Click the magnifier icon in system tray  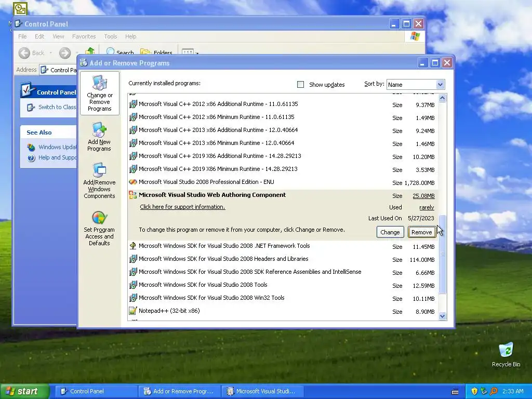pos(494,391)
